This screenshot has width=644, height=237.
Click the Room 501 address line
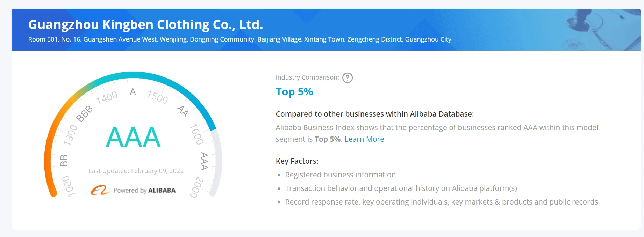(239, 39)
